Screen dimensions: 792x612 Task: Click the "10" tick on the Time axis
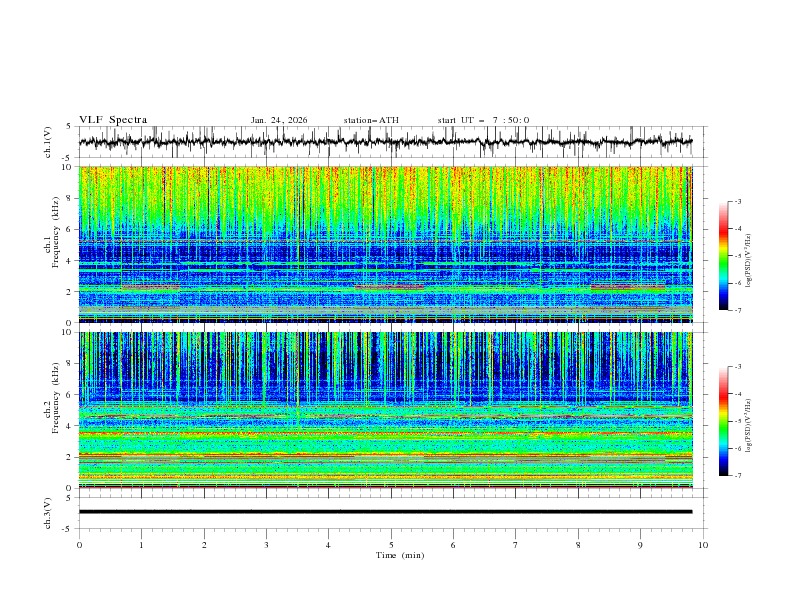703,545
